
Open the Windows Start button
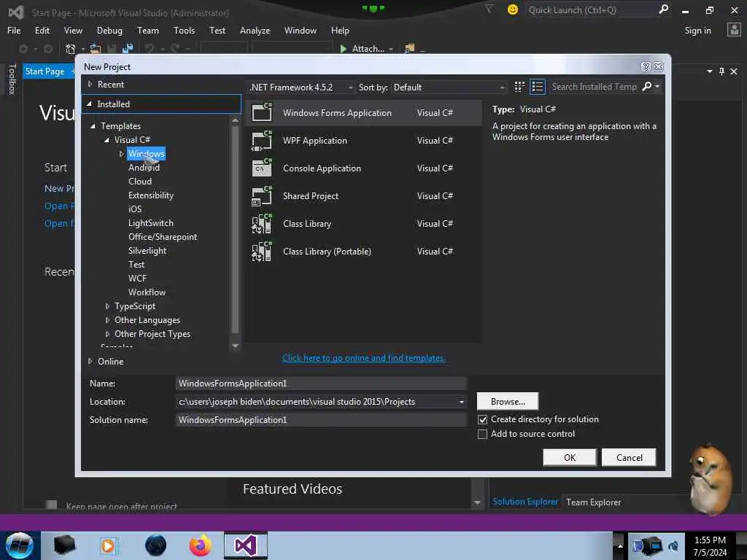pyautogui.click(x=20, y=545)
